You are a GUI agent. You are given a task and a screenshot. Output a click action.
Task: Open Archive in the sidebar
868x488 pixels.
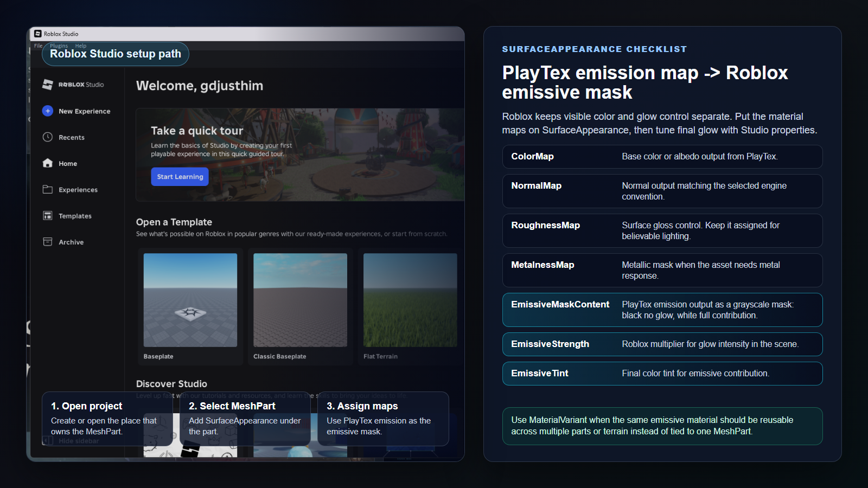(x=63, y=242)
